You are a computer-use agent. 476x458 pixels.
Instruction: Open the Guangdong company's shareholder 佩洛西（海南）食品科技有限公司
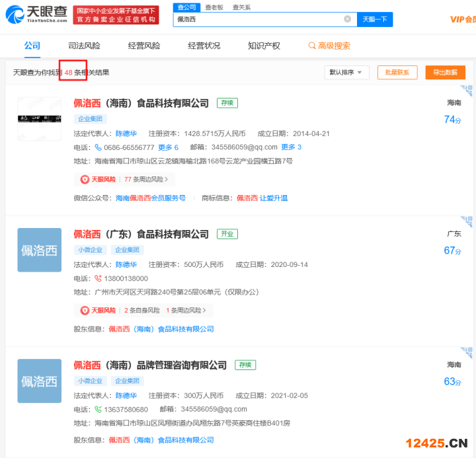(161, 329)
